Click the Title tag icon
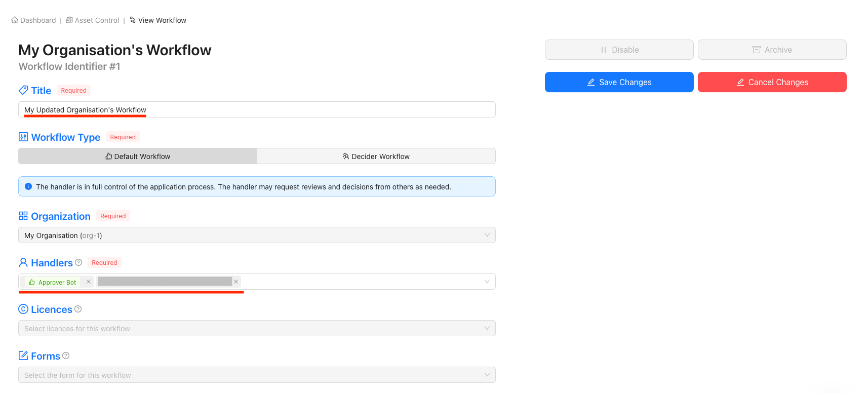 click(x=23, y=90)
